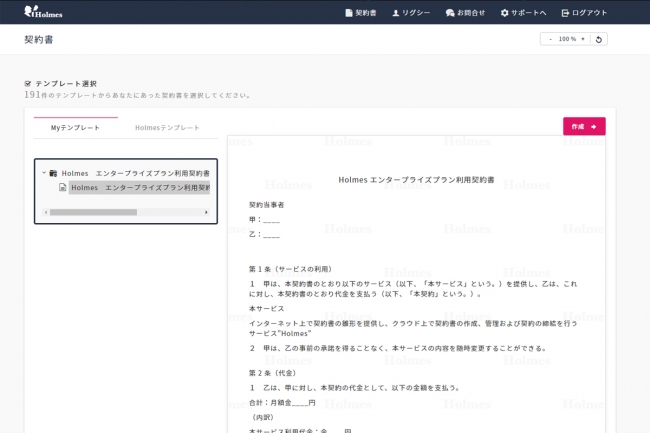Viewport: 650px width, 433px height.
Task: Click the （内訳） line in preview
Action: click(x=263, y=417)
